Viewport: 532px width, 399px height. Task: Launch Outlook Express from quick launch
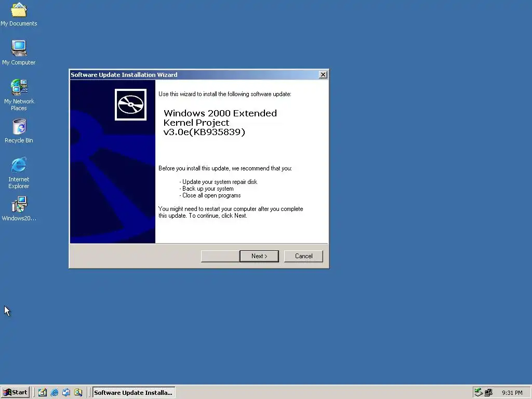coord(66,393)
